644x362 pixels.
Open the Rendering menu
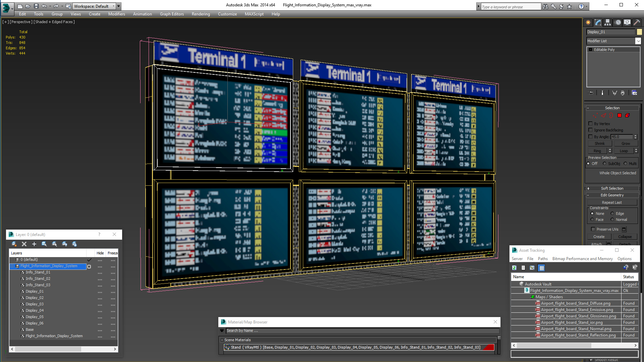[x=201, y=14]
